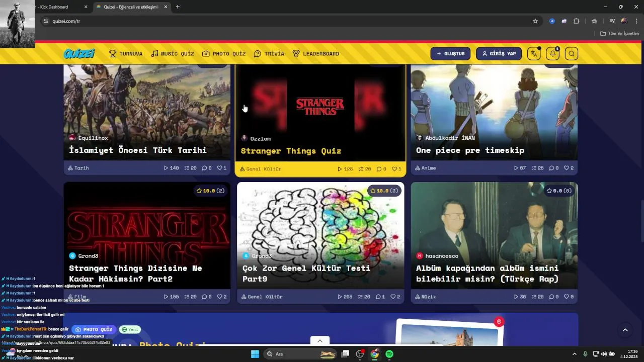Open the Chrome media control icon
This screenshot has width=644, height=362.
click(612, 21)
